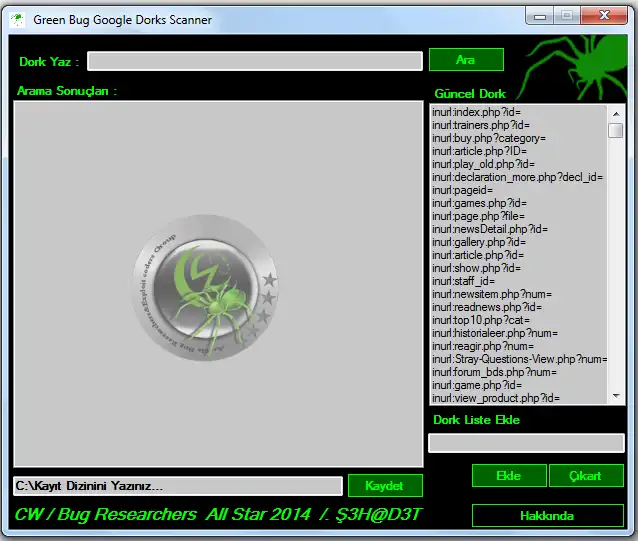The height and width of the screenshot is (541, 638).
Task: Select dork inurl:buy.php?category=
Action: [489, 138]
